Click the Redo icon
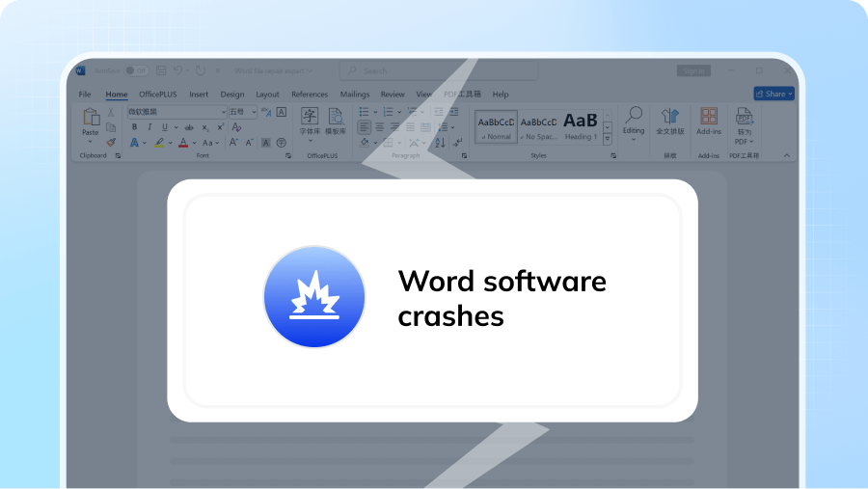Viewport: 868px width, 489px height. tap(201, 70)
